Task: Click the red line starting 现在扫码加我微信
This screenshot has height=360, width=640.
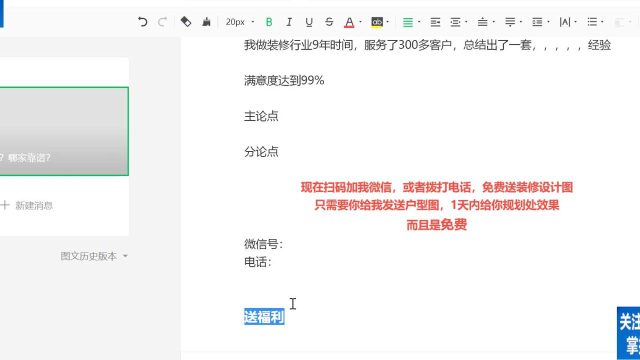Action: pyautogui.click(x=437, y=187)
